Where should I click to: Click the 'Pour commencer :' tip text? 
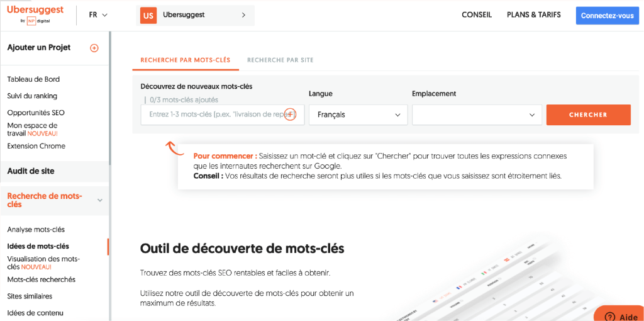point(225,157)
